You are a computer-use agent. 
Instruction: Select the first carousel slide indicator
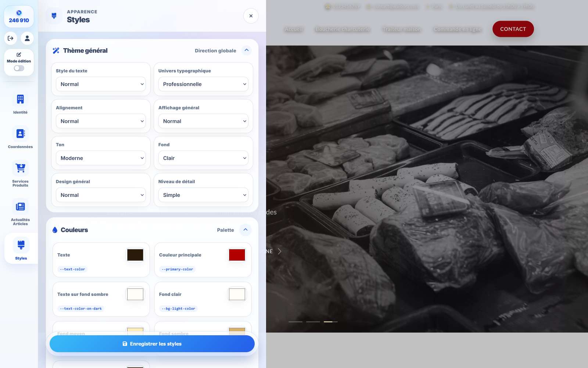[295, 322]
